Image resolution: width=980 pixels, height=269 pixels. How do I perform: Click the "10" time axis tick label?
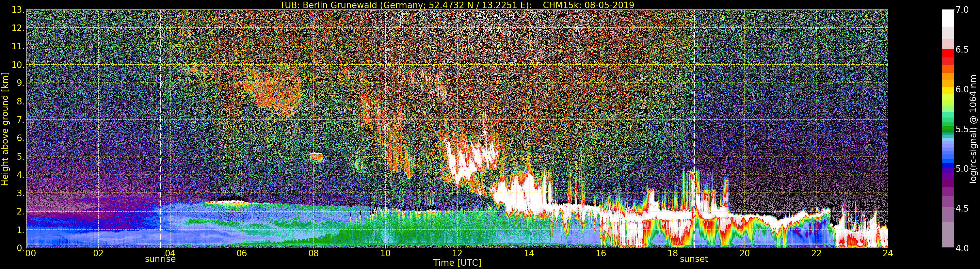385,253
